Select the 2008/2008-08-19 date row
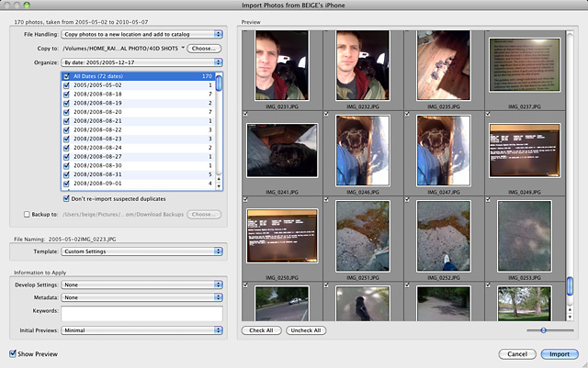Screen dimensions: 588x368 139,103
